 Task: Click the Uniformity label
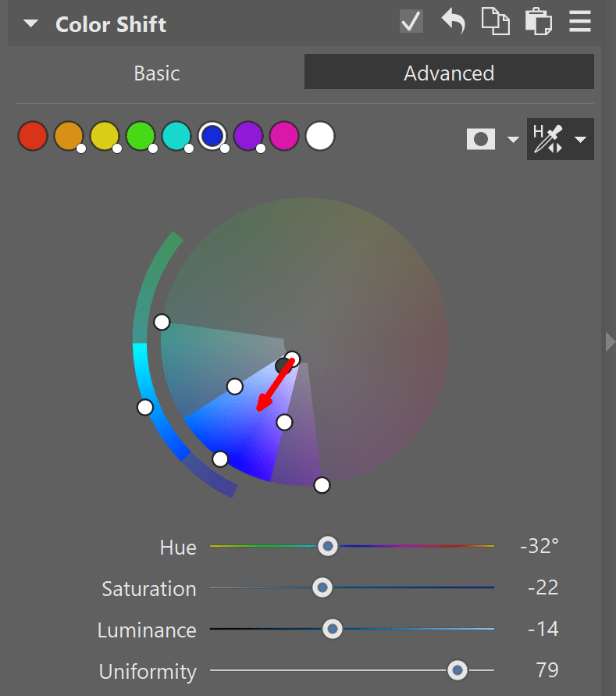148,672
